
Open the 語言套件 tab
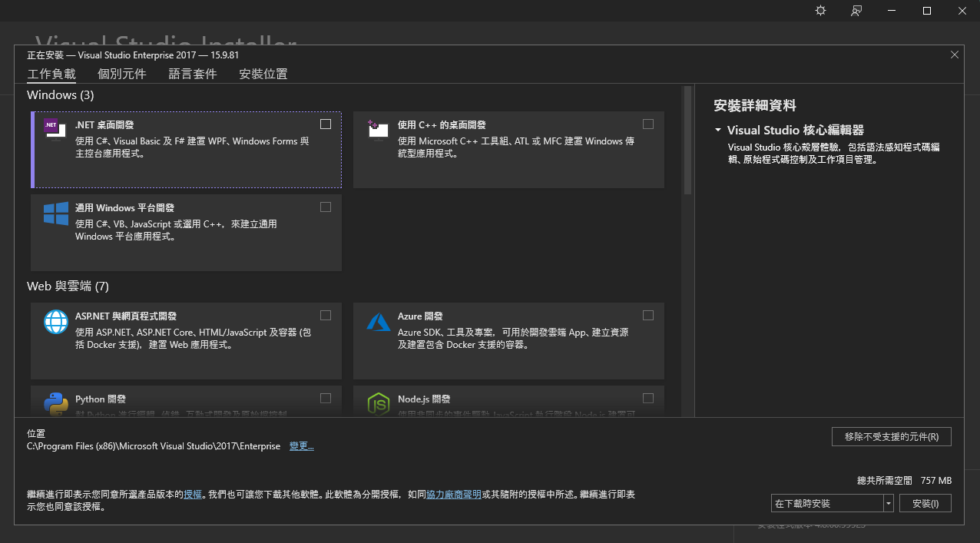193,74
